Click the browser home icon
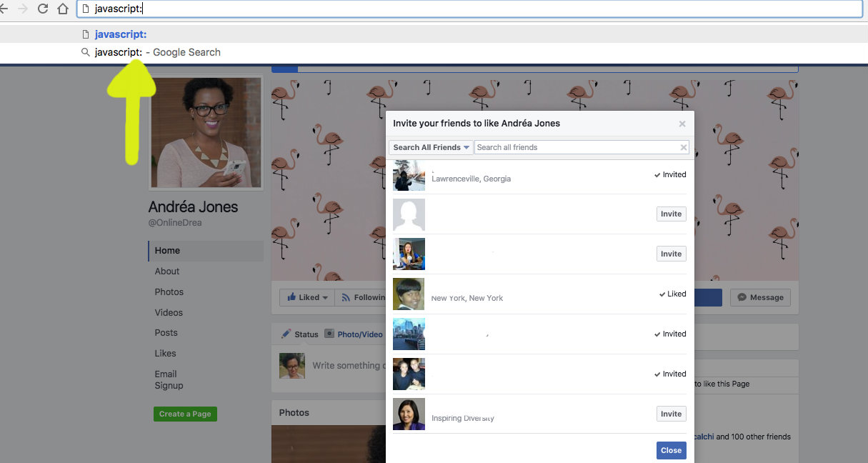Viewport: 868px width, 463px height. coord(63,9)
